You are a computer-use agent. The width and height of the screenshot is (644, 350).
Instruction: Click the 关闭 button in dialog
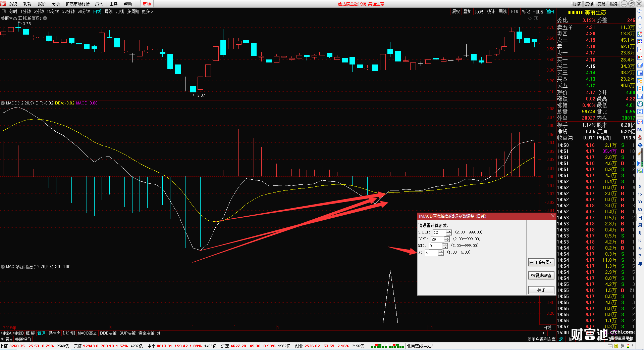pyautogui.click(x=541, y=290)
